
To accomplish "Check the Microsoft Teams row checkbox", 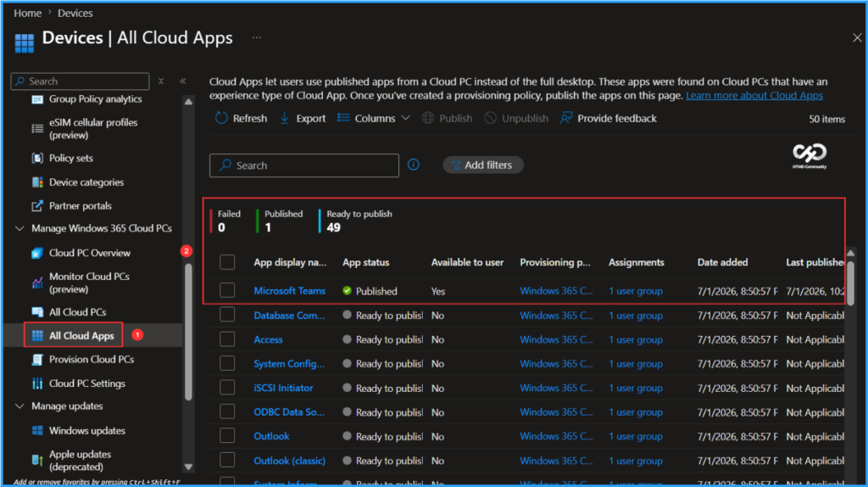I will (227, 290).
